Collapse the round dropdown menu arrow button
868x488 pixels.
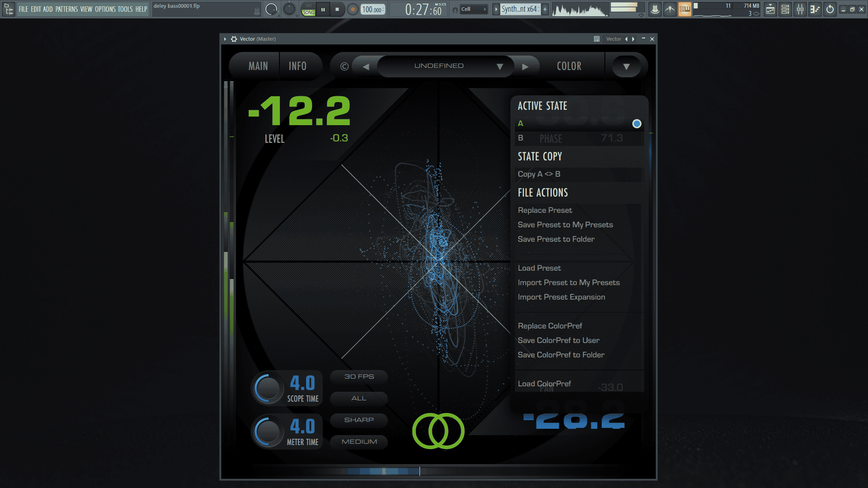tap(626, 66)
